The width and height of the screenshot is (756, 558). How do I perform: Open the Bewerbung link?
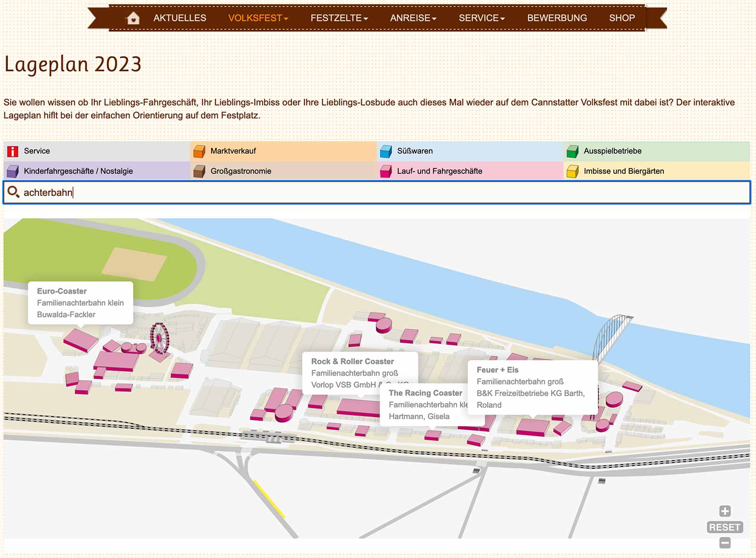[x=557, y=18]
